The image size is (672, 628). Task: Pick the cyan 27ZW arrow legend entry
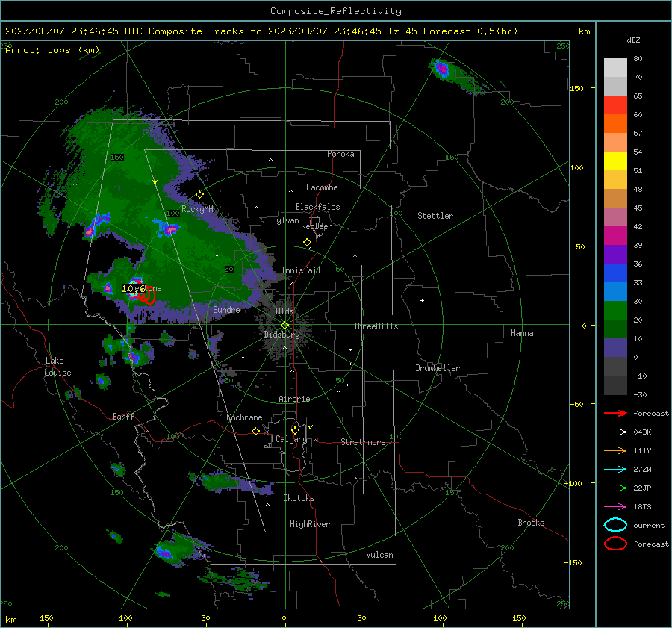pos(615,470)
